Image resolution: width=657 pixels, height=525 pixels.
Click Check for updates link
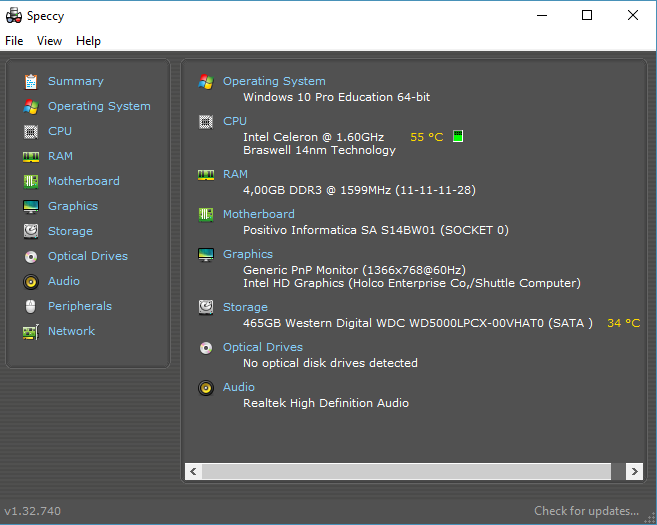tap(586, 511)
